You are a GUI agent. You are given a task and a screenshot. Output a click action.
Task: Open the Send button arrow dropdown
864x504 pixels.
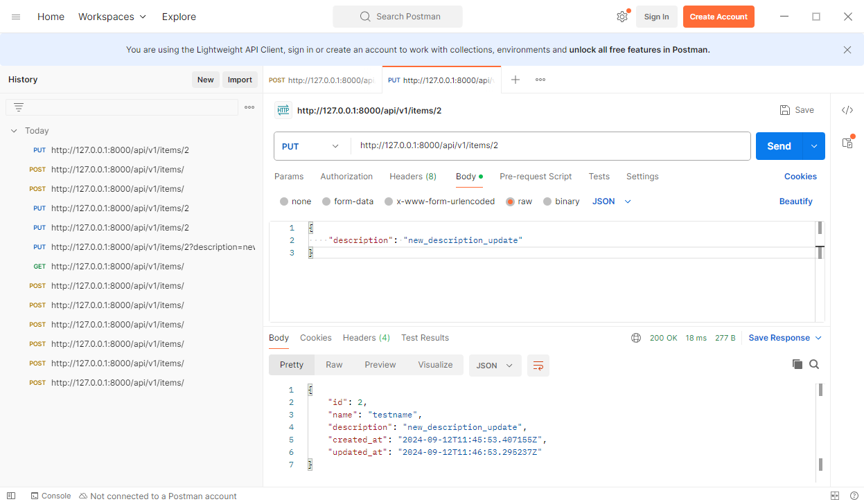pos(813,146)
